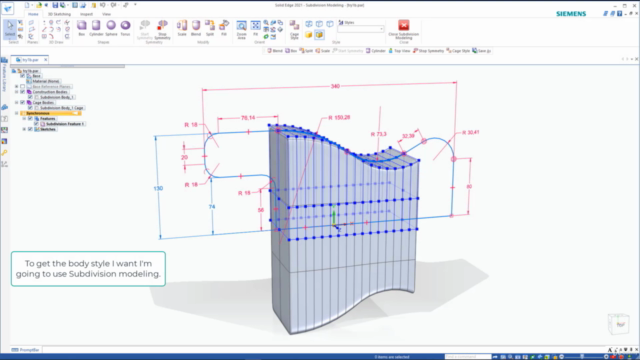640x360 pixels.
Task: Activate the Select tool in the ribbon
Action: coord(10,28)
